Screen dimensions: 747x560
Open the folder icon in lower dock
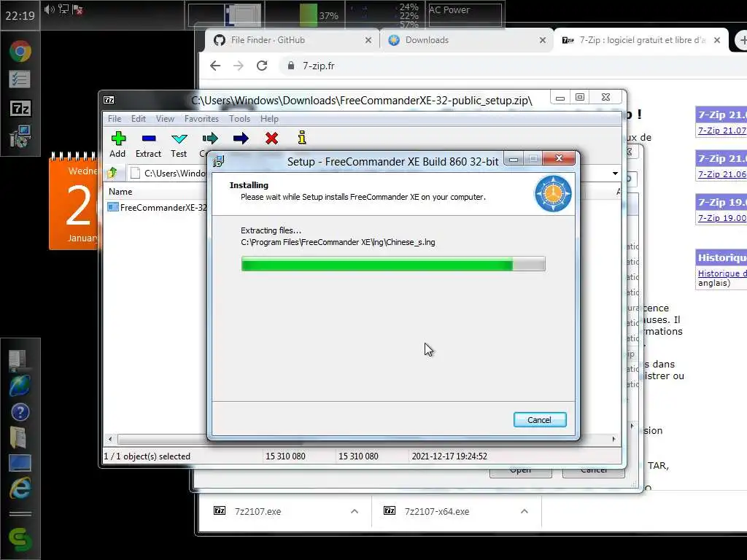(x=18, y=437)
